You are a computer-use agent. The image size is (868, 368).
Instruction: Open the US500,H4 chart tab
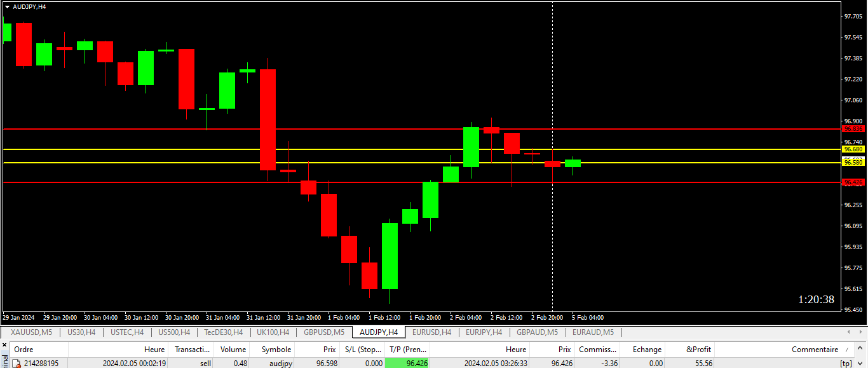click(x=174, y=332)
